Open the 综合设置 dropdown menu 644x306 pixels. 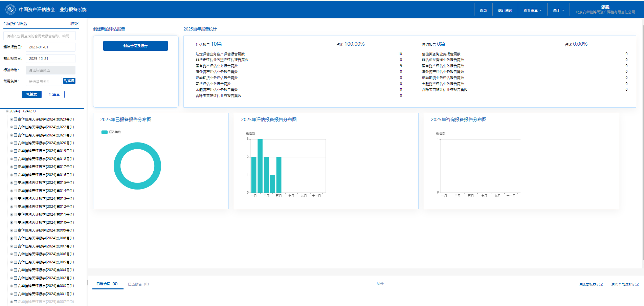[x=532, y=10]
